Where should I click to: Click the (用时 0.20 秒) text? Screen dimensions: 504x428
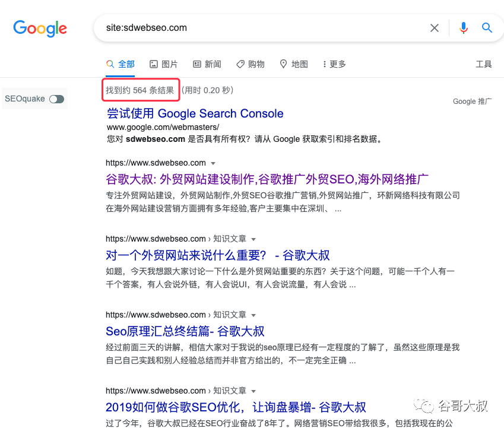point(207,90)
